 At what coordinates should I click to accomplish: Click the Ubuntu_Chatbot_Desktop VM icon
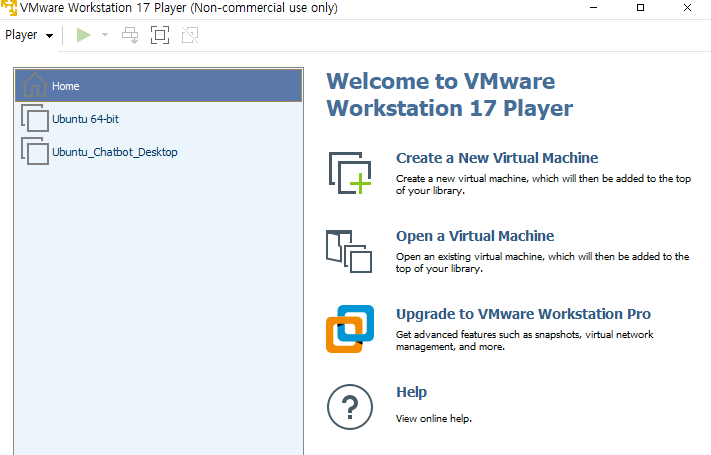click(35, 151)
